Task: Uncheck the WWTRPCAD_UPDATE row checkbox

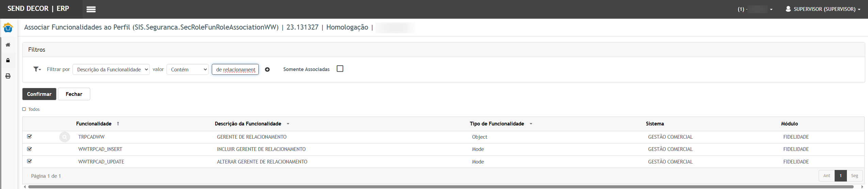Action: tap(30, 161)
